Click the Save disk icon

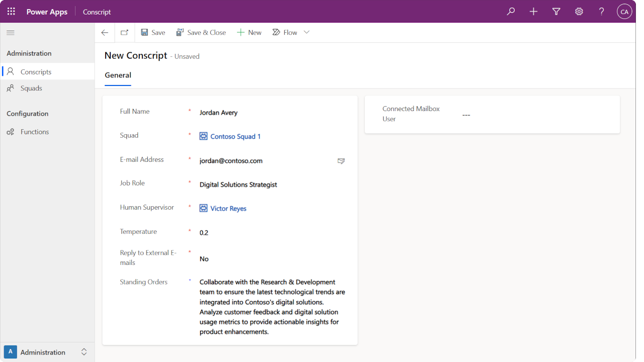(x=144, y=33)
